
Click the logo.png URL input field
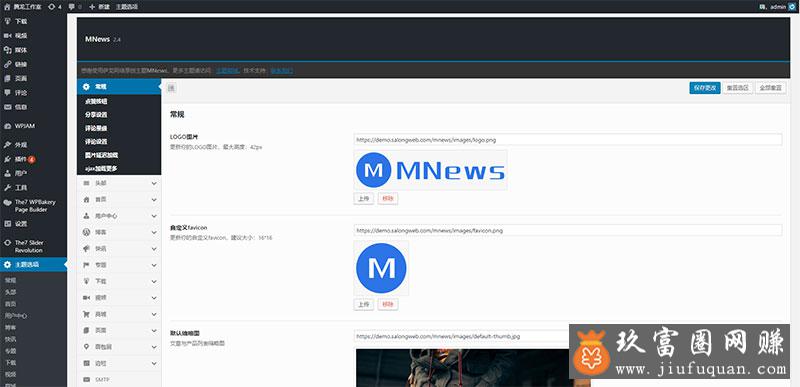567,139
